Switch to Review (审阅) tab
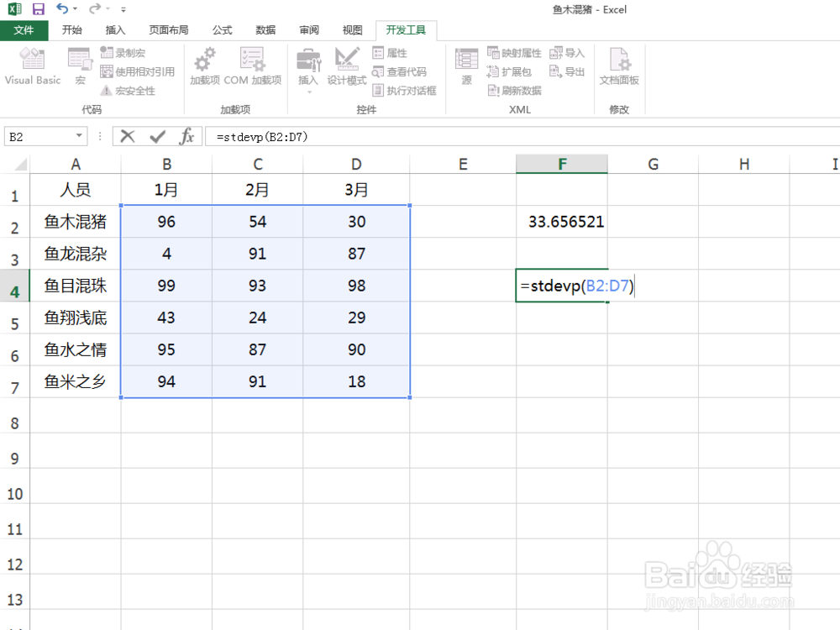This screenshot has height=630, width=840. (308, 30)
